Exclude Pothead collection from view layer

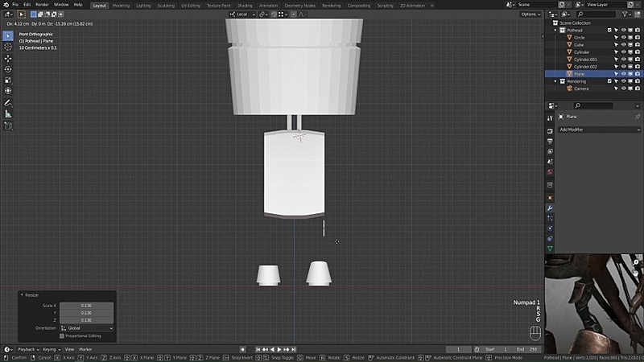coord(609,30)
